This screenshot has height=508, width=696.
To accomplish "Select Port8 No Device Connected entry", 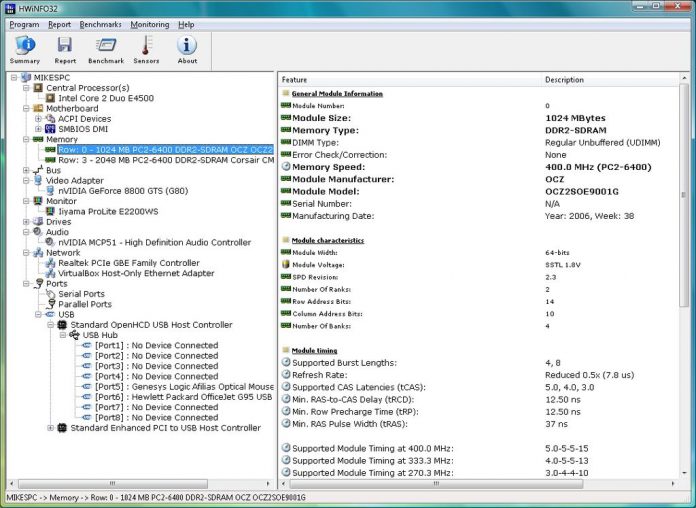I will pos(156,417).
